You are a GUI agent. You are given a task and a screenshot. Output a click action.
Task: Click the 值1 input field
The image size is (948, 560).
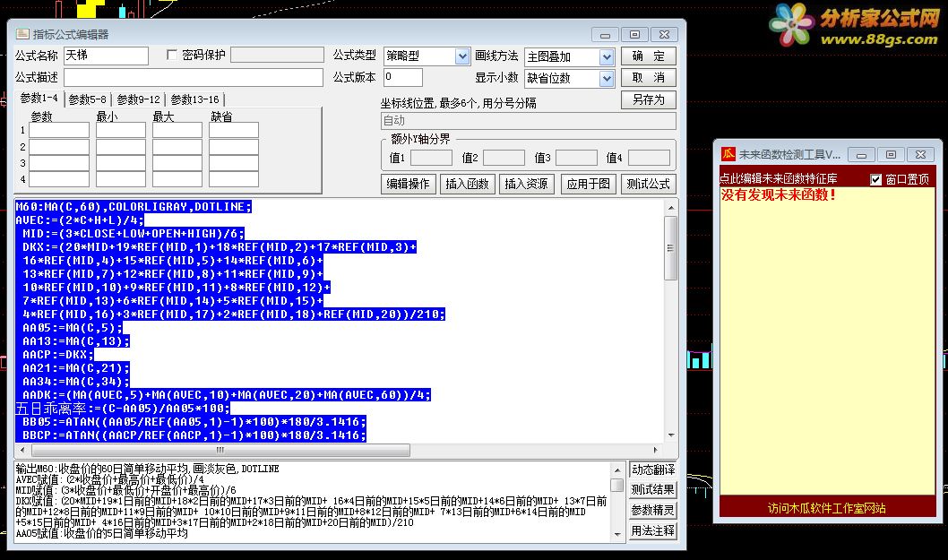pyautogui.click(x=431, y=158)
